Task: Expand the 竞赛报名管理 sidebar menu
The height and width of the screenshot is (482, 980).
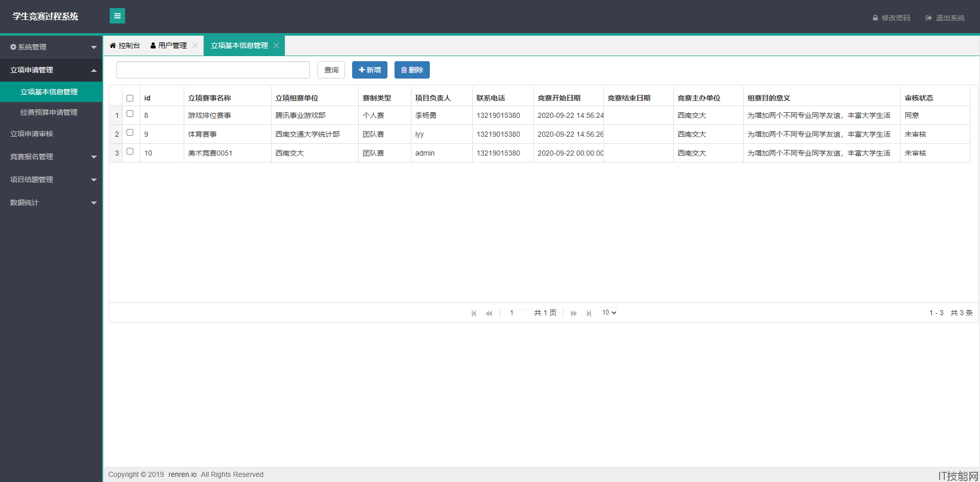Action: (51, 157)
